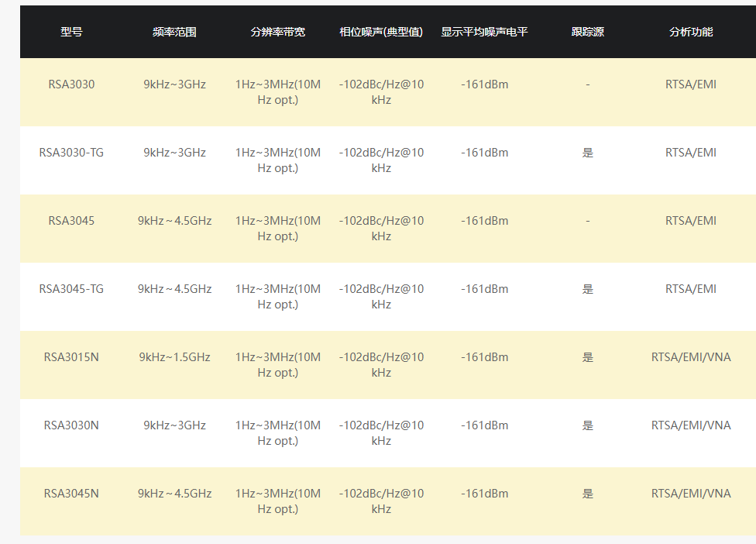Viewport: 756px width, 544px height.
Task: Click RSA3030-TG's -102dBc/Hz@10kHz phase noise value
Action: pos(381,160)
